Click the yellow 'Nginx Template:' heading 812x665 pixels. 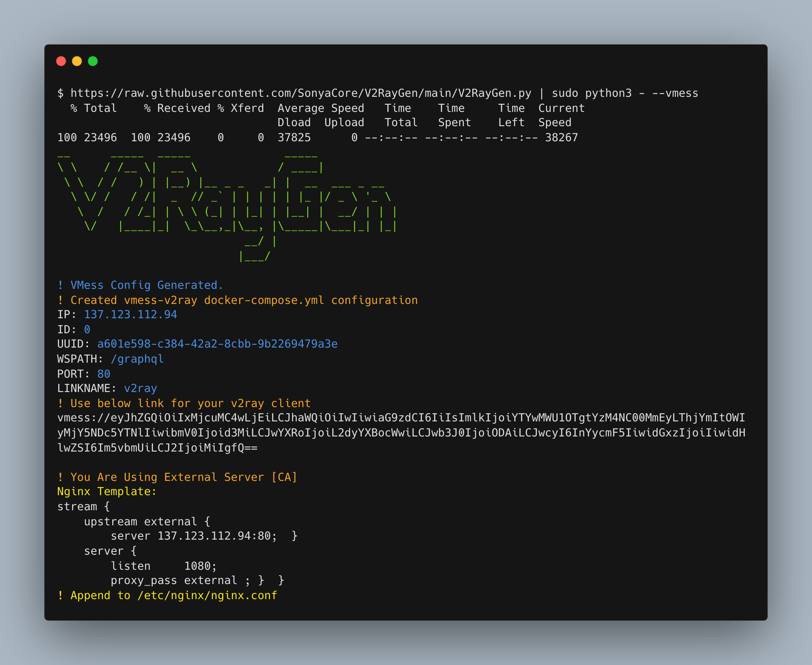107,492
